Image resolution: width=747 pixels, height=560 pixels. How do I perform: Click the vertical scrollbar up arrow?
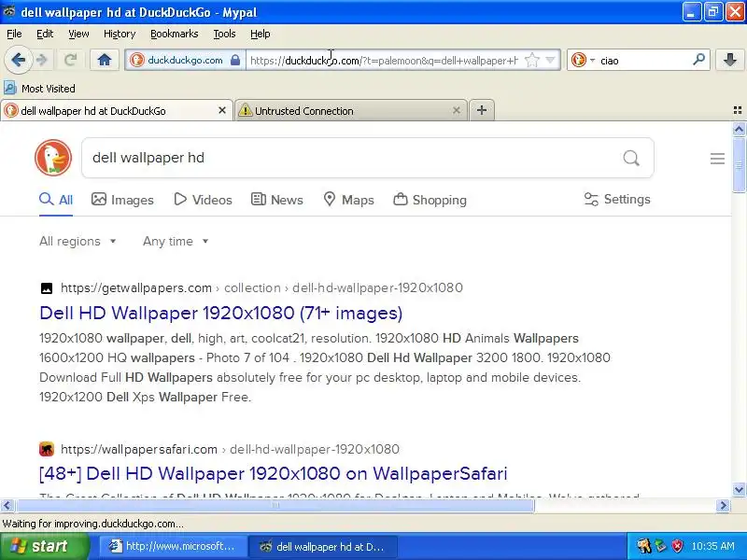point(739,129)
